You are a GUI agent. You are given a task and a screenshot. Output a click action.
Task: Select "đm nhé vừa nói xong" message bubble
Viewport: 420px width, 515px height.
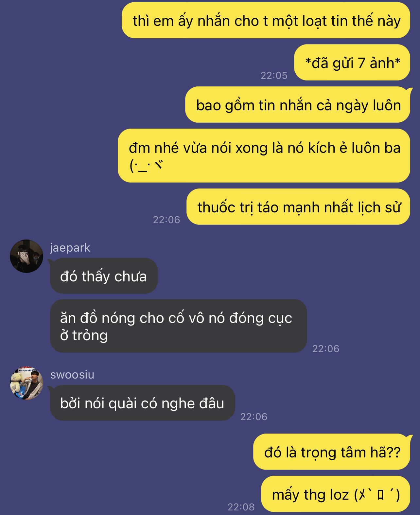(x=264, y=156)
